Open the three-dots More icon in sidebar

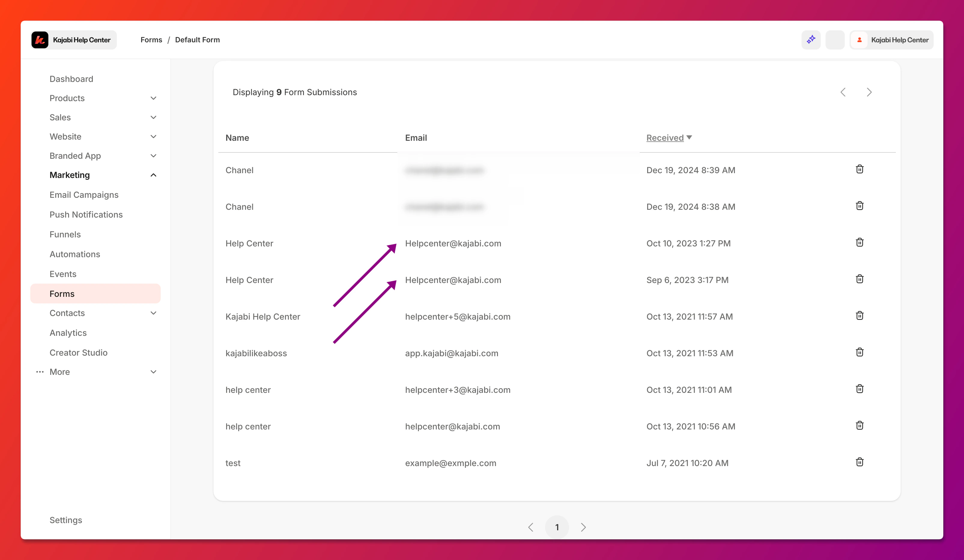point(40,372)
